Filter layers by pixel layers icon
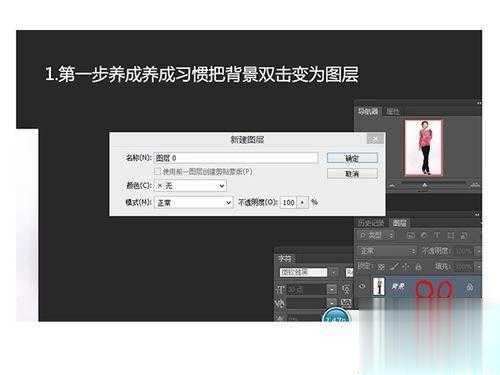 pos(411,236)
